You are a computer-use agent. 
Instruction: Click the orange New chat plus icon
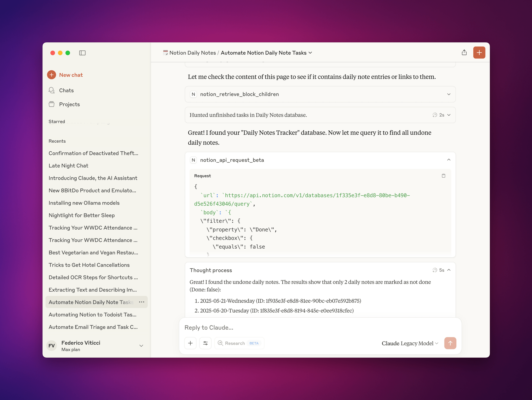click(x=51, y=75)
